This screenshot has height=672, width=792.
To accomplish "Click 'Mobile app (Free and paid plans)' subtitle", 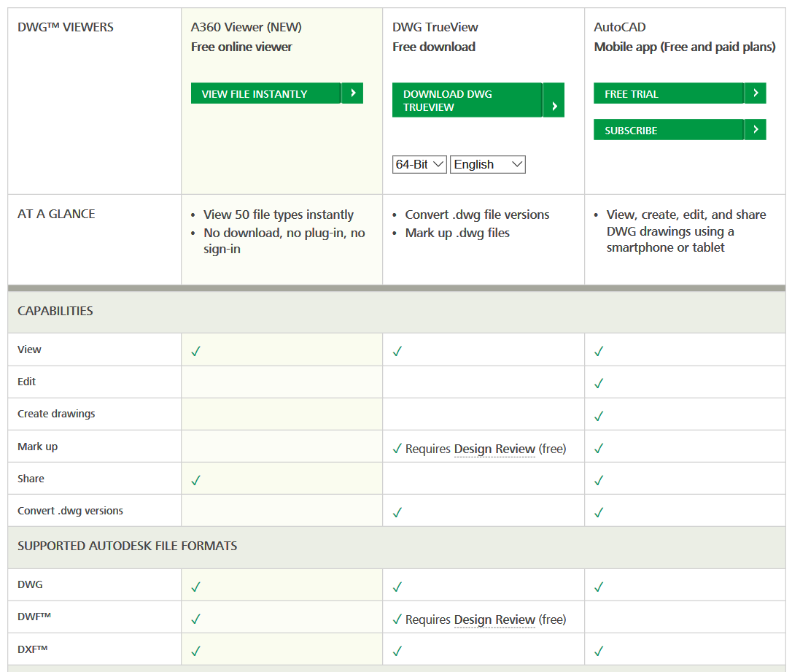I will coord(684,47).
